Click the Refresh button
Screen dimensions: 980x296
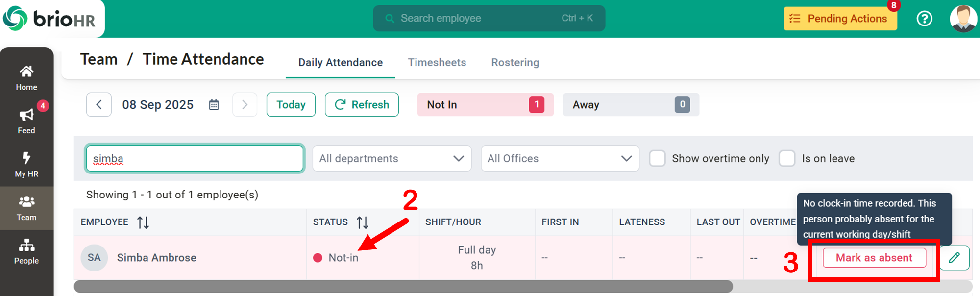point(362,105)
